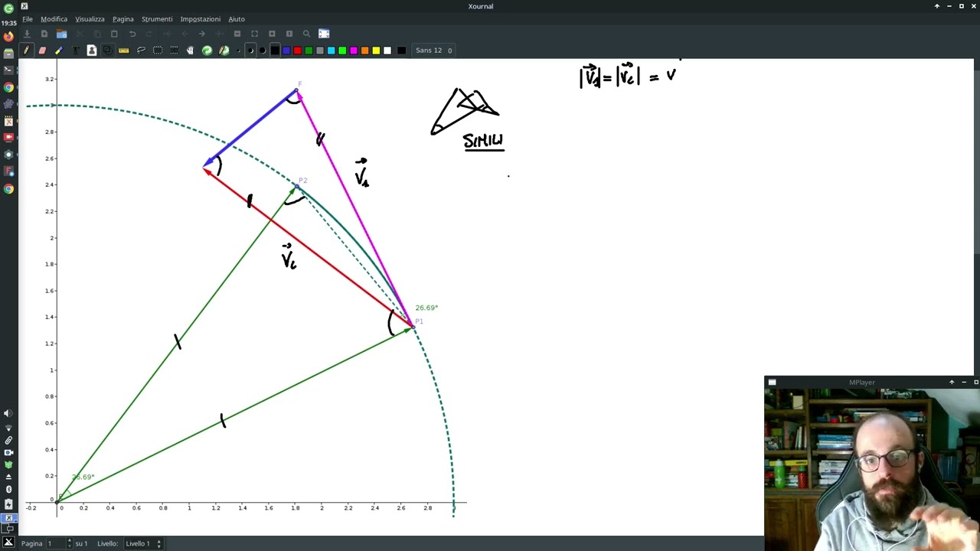Go to the last page arrow

(219, 34)
